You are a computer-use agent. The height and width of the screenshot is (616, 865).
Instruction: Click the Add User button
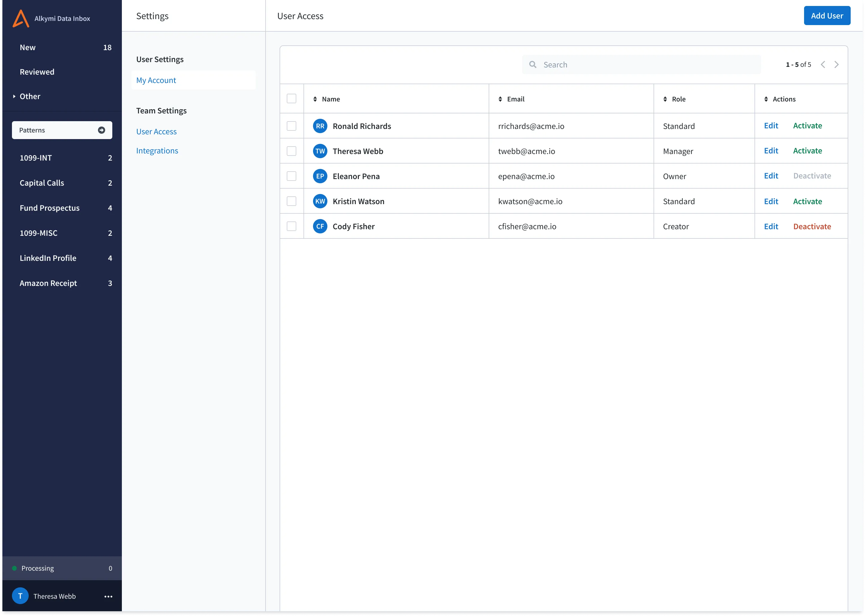827,16
